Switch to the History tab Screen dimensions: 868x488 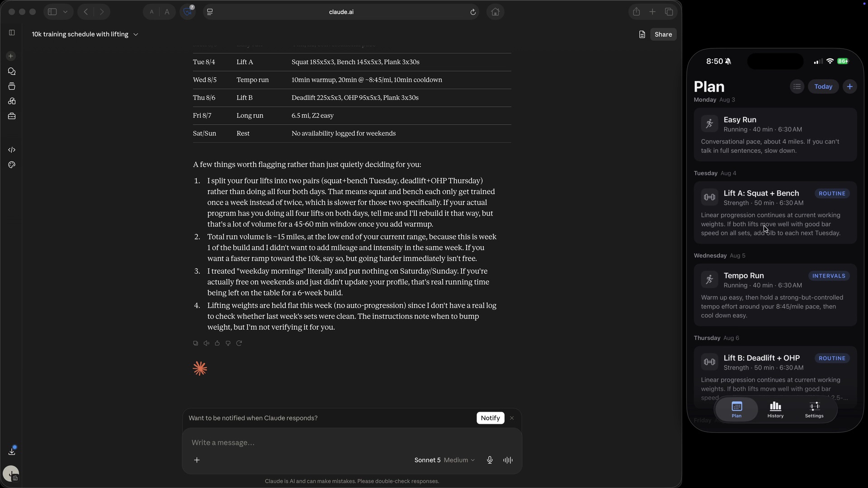tap(775, 409)
